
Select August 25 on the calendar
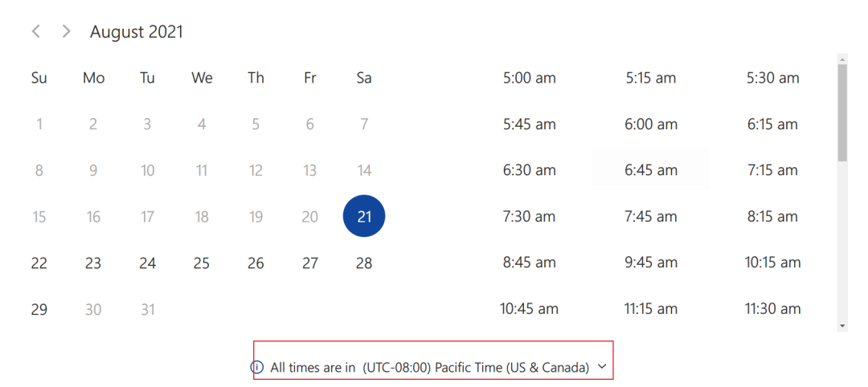click(x=202, y=263)
